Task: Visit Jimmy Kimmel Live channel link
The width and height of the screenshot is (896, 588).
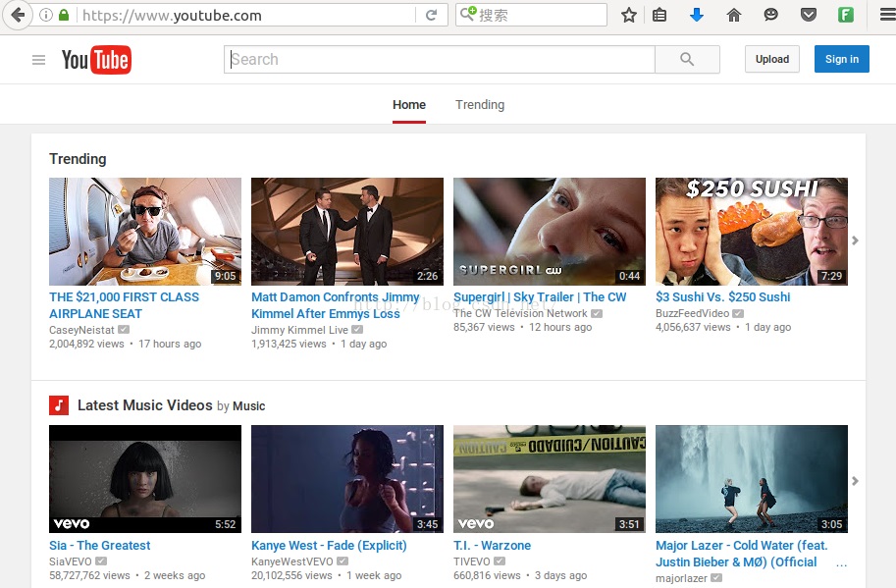Action: (x=299, y=330)
